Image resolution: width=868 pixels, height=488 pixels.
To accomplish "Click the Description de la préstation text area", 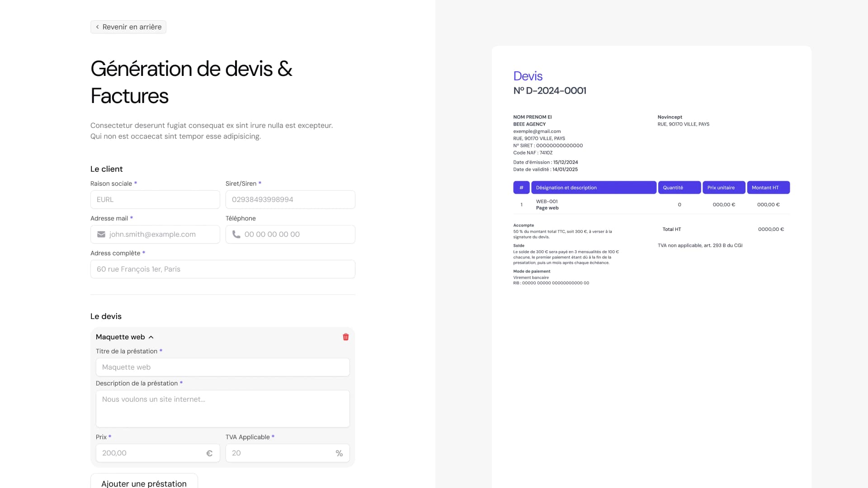I will [x=222, y=408].
